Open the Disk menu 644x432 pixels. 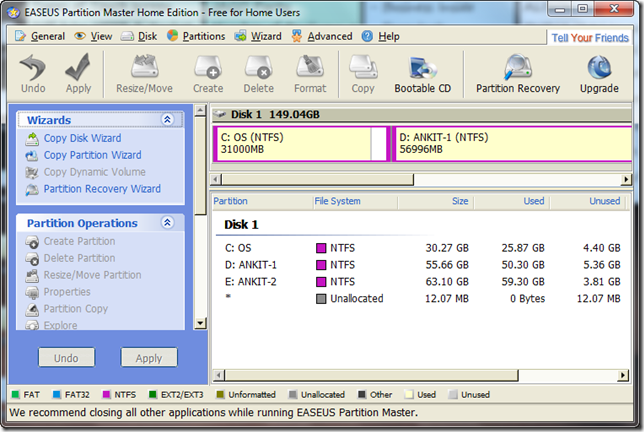pos(139,37)
